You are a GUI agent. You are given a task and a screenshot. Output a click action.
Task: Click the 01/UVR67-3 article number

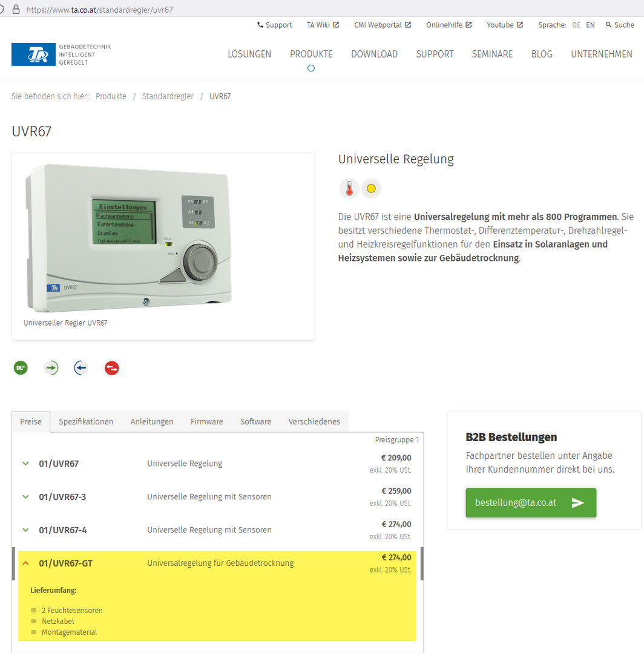pos(62,497)
